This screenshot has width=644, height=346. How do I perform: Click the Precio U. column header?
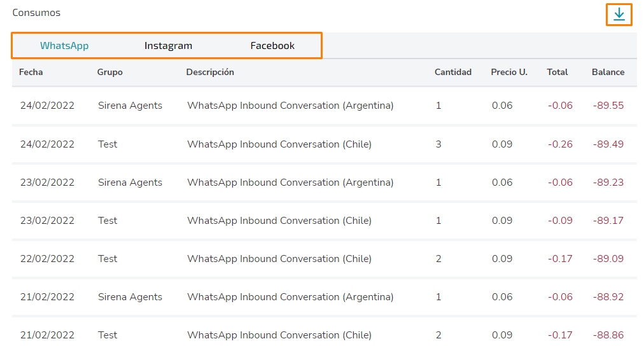[x=509, y=73]
